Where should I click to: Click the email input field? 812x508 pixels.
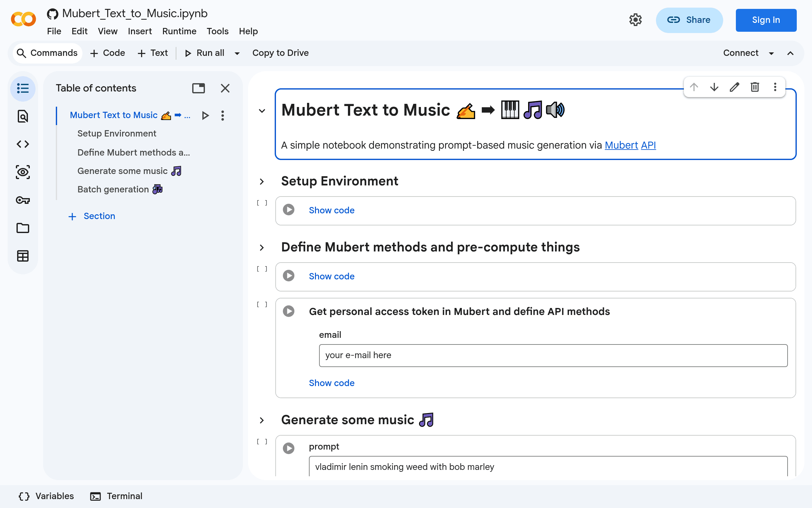[x=553, y=356]
